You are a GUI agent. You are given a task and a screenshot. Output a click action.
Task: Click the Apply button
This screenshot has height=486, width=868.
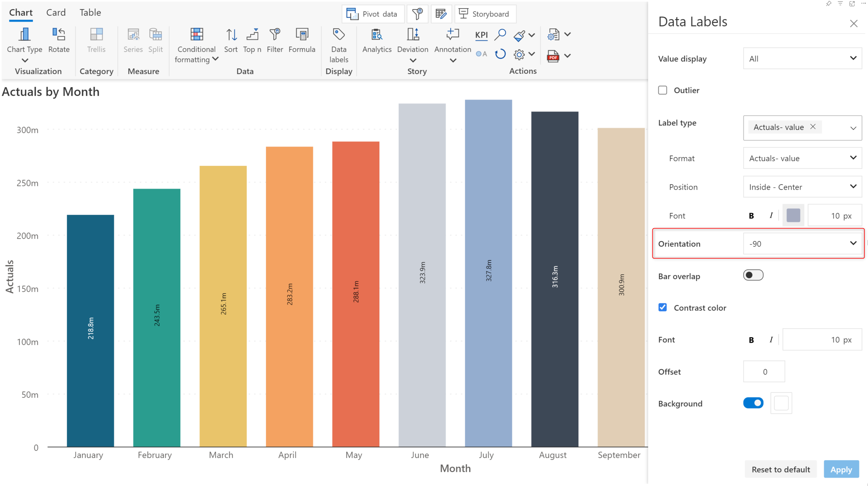click(x=841, y=469)
